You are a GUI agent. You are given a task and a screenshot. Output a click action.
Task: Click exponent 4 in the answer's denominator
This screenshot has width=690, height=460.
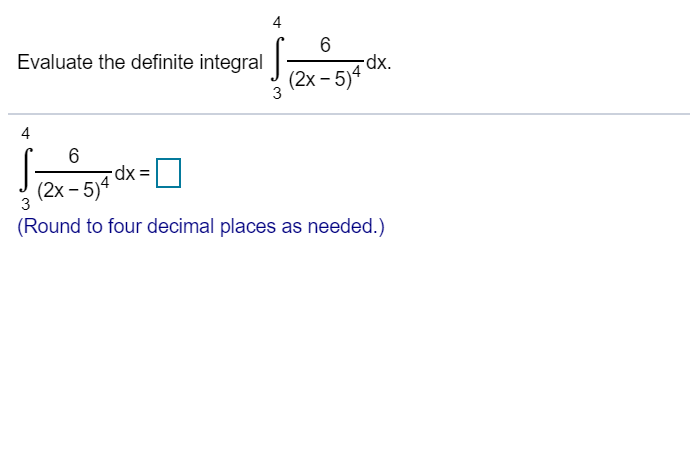[x=102, y=183]
